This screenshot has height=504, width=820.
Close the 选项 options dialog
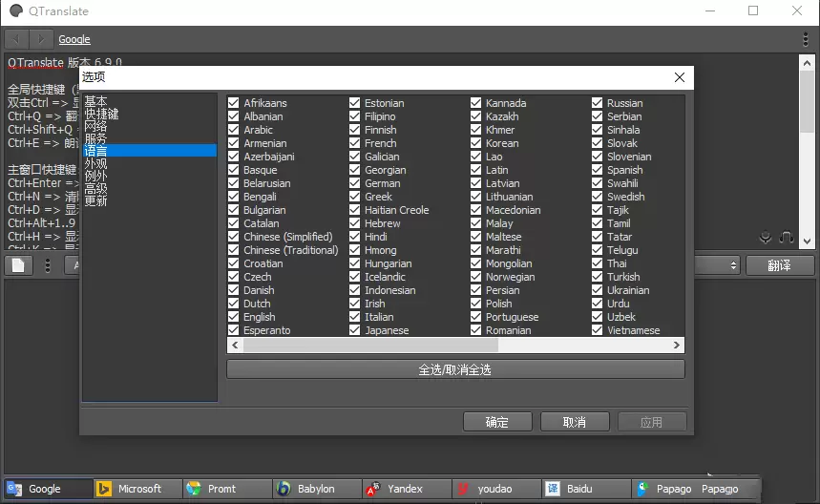tap(680, 77)
